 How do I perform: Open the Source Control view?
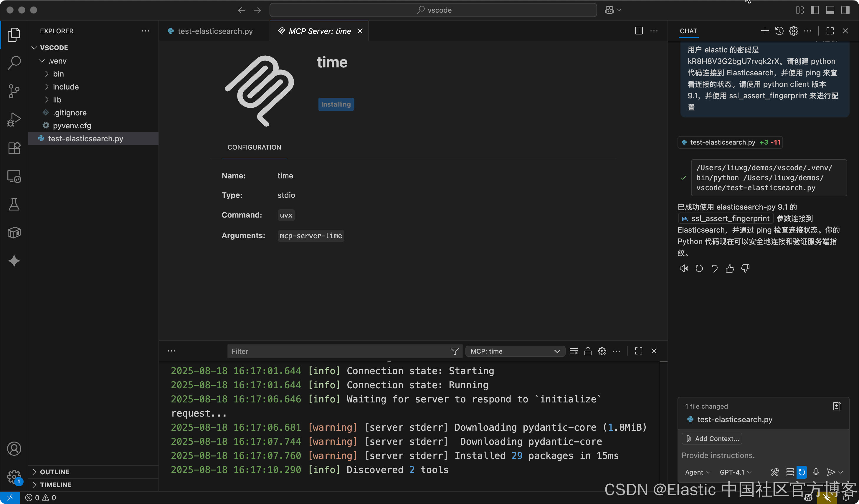click(x=14, y=91)
